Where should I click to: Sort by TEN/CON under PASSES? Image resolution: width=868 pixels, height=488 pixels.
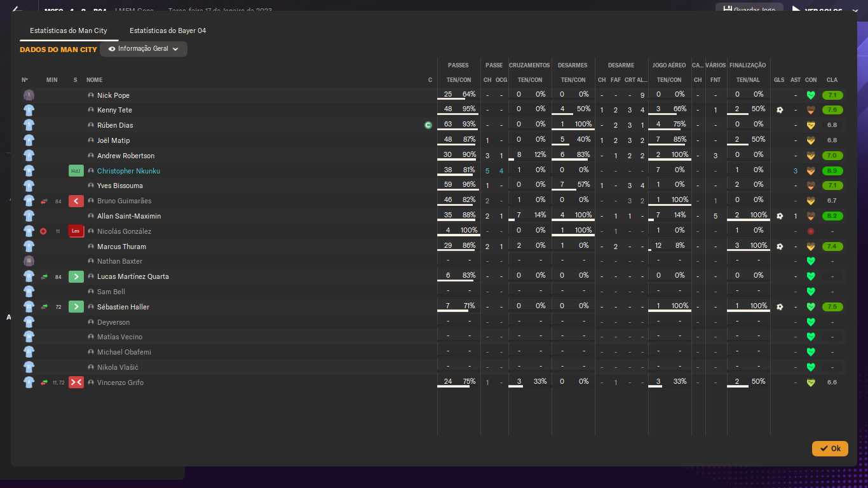(x=459, y=80)
